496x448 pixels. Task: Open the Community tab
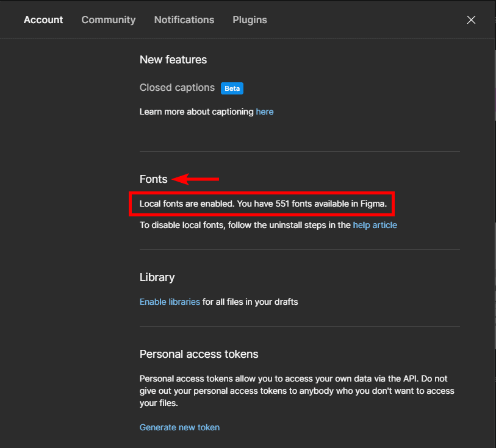109,20
